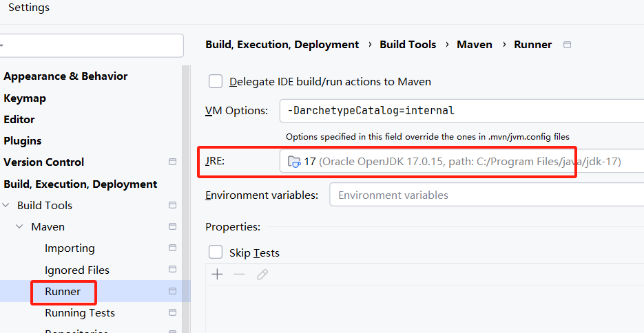Click project-level settings icon beside Runner breadcrumb
This screenshot has width=644, height=333.
pyautogui.click(x=567, y=45)
